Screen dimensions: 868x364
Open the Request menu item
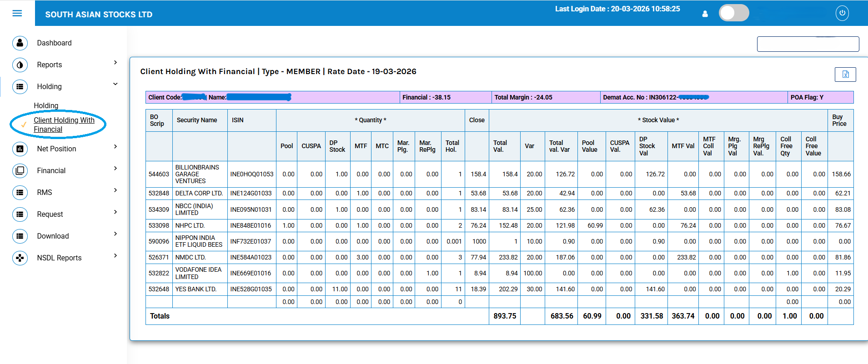[x=50, y=214]
